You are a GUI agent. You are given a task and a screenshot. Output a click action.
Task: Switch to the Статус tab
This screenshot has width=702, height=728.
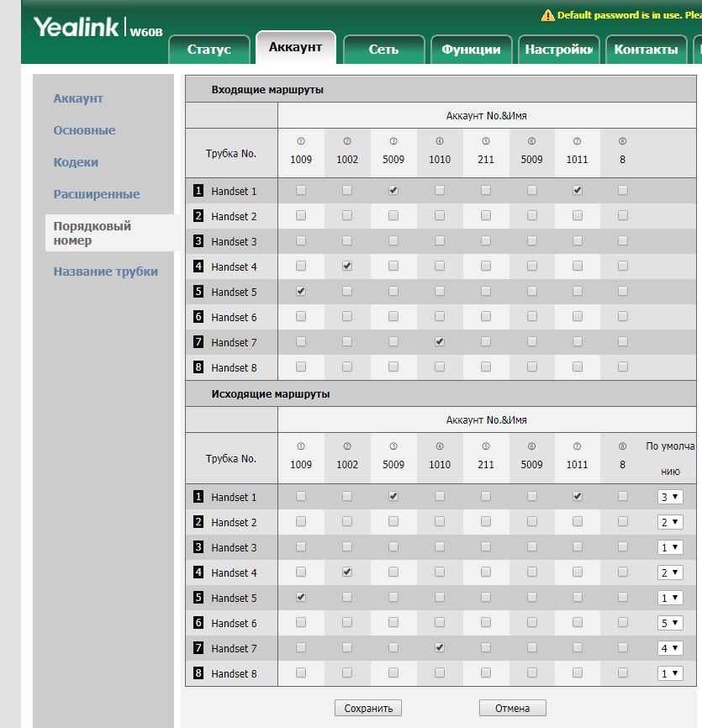point(209,50)
